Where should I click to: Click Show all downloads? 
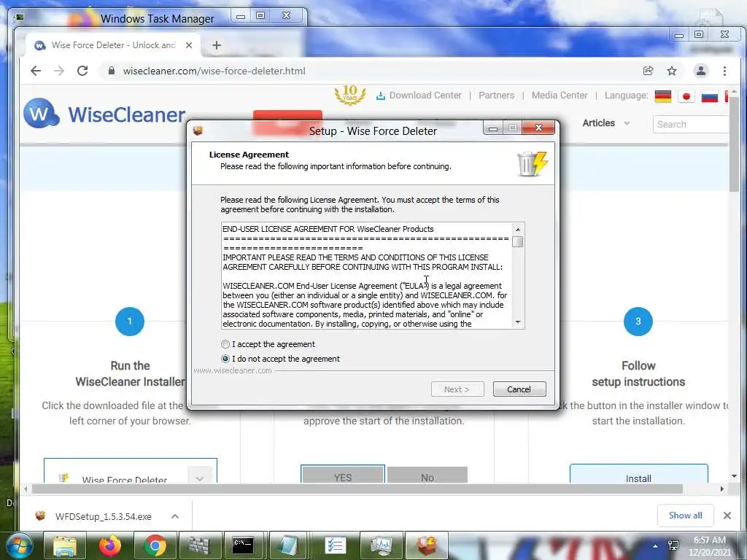pyautogui.click(x=685, y=516)
